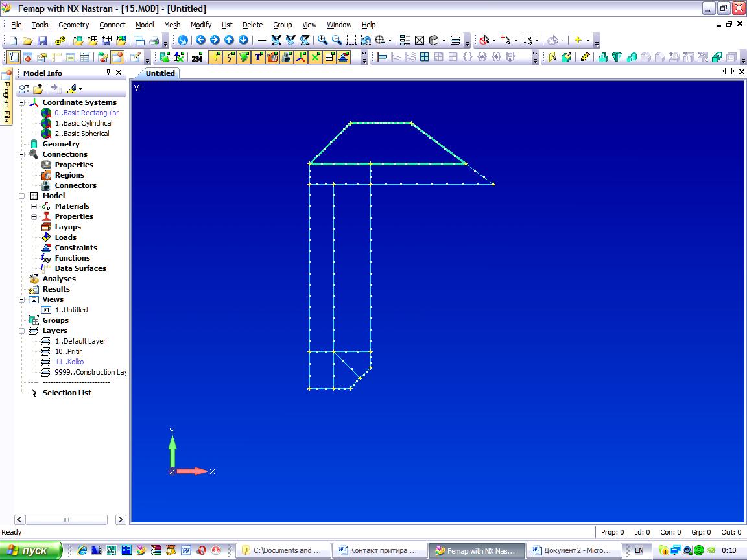Select the 10..Pritir layer
This screenshot has height=560, width=747.
coord(68,351)
